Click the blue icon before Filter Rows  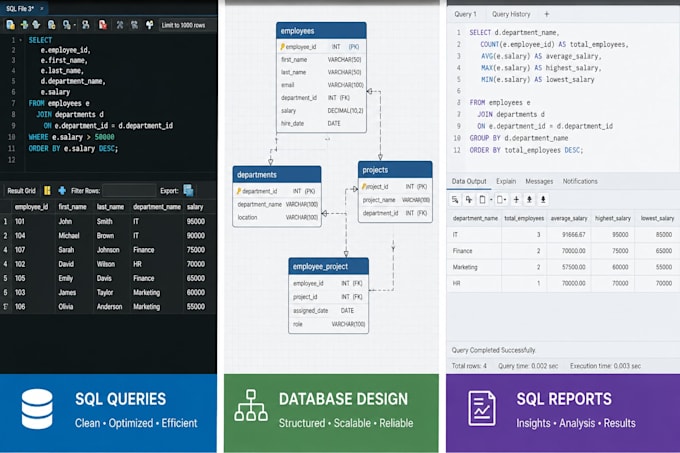(62, 190)
